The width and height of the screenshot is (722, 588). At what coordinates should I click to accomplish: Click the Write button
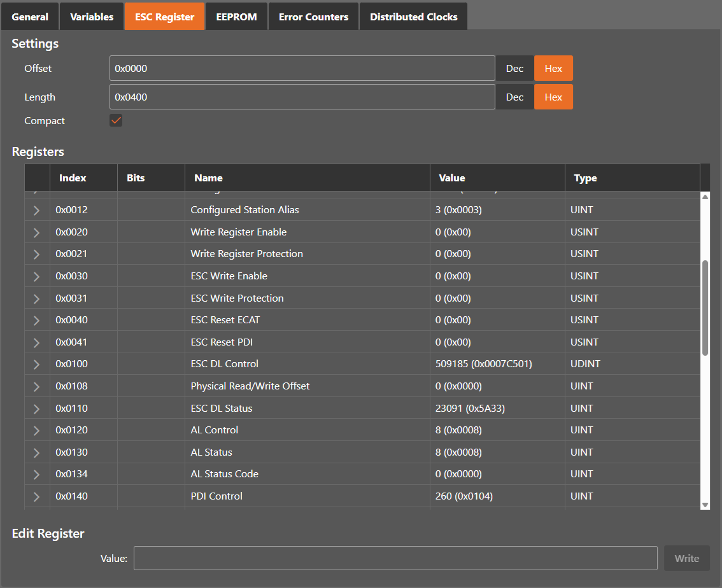click(686, 558)
